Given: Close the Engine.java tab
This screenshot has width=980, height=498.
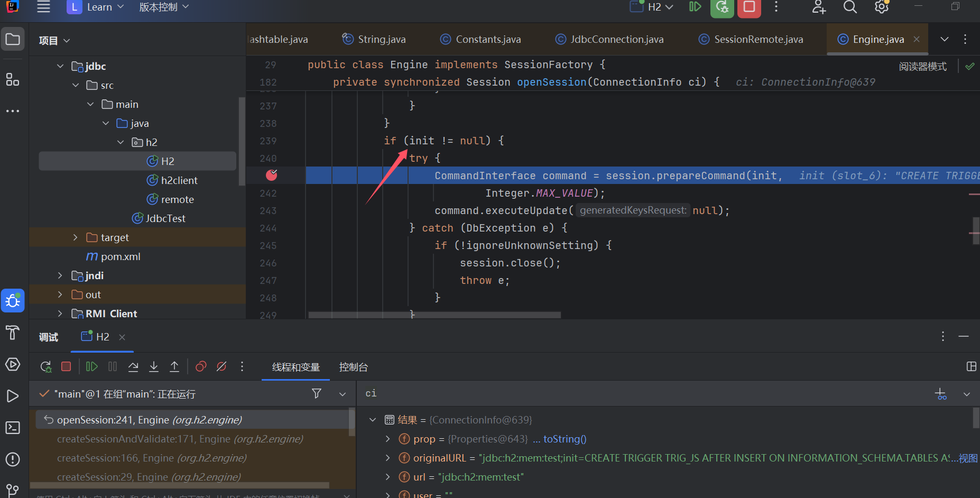Looking at the screenshot, I should pyautogui.click(x=917, y=39).
